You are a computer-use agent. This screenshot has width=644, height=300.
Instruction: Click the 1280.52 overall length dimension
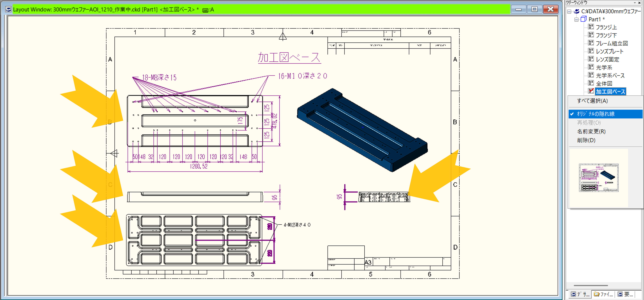tap(199, 166)
